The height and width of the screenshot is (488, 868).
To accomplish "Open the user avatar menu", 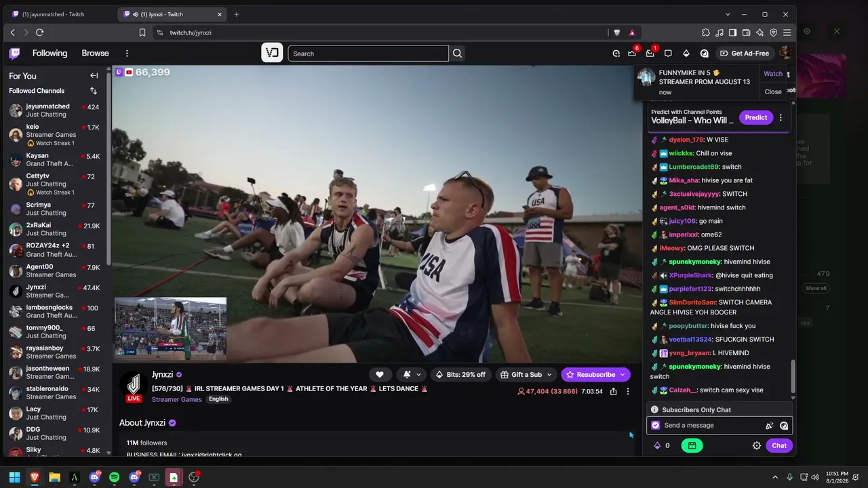I will pos(785,53).
